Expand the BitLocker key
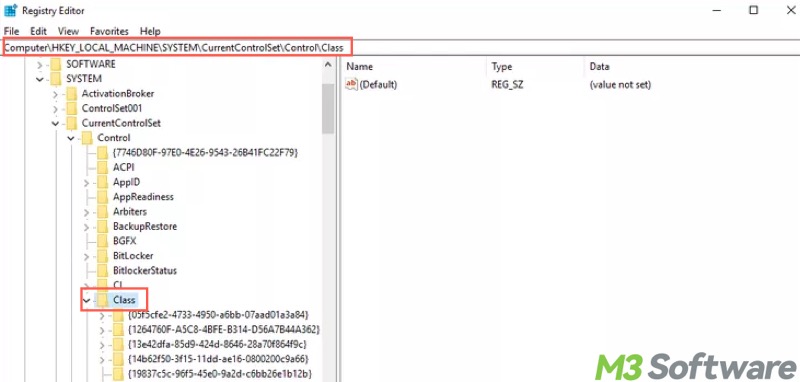This screenshot has width=800, height=382. [x=86, y=257]
